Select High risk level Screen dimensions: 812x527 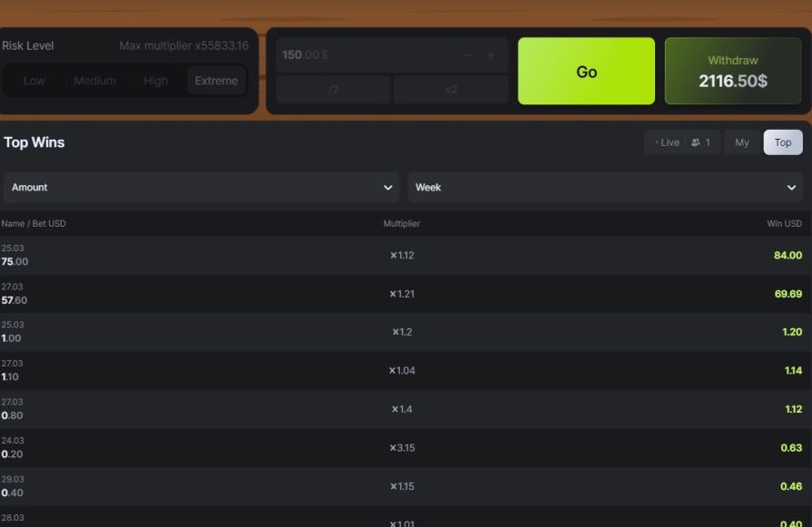(x=155, y=81)
